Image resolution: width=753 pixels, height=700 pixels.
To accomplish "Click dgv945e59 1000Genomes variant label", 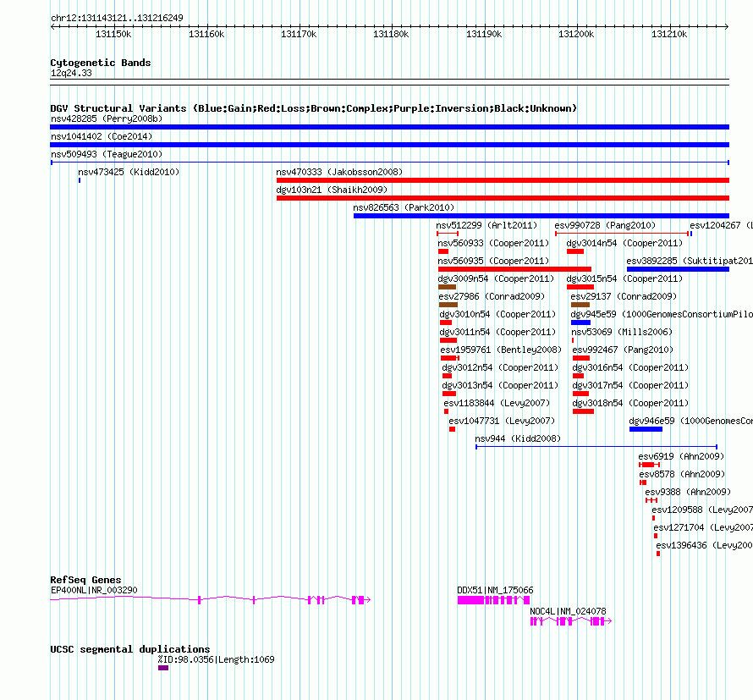I will (x=662, y=314).
